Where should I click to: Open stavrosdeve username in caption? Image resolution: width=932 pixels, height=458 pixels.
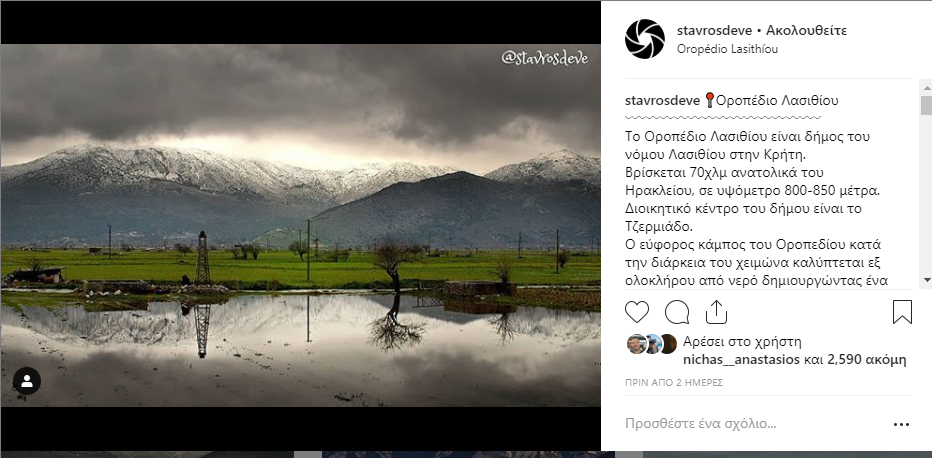663,100
